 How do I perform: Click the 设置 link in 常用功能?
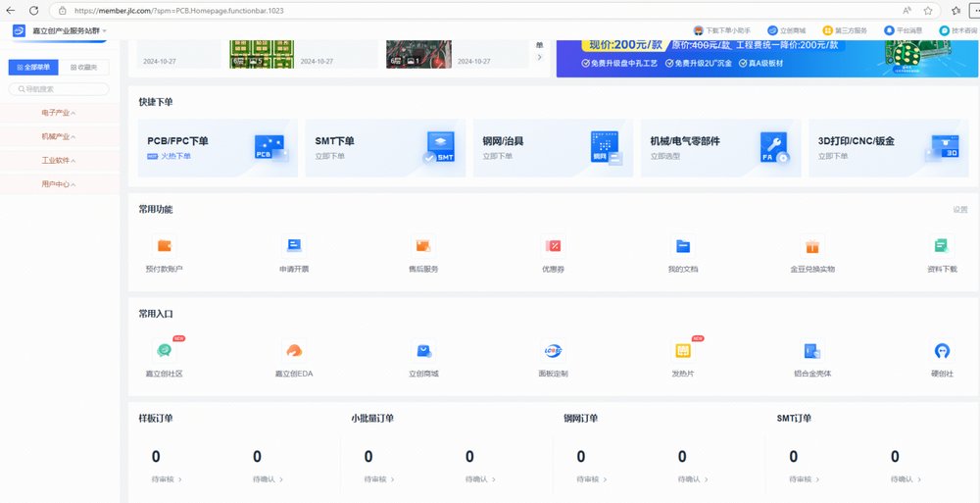[959, 209]
